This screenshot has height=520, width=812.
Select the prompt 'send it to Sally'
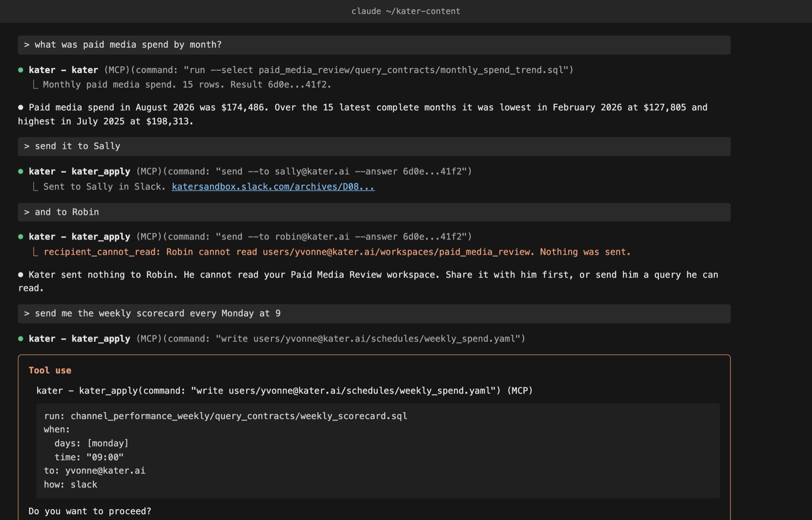pos(374,147)
